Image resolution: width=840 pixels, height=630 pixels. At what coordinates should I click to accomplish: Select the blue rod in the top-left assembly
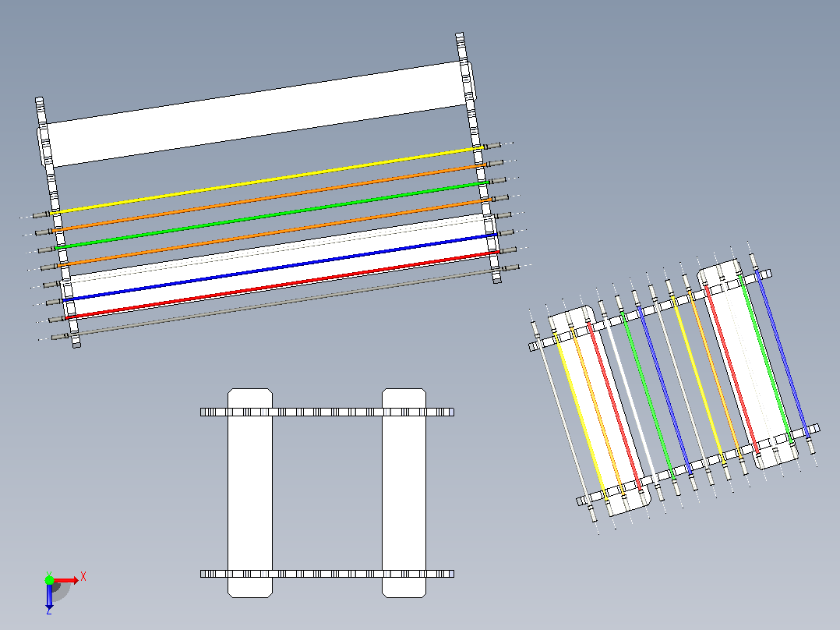coord(281,267)
